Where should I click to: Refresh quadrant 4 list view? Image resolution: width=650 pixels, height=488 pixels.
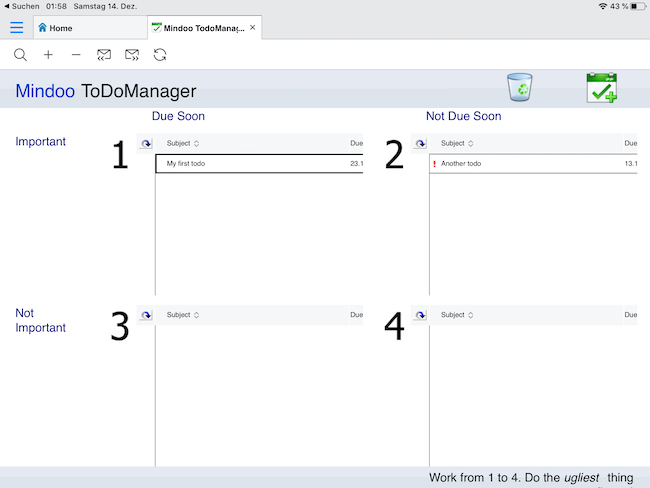421,315
